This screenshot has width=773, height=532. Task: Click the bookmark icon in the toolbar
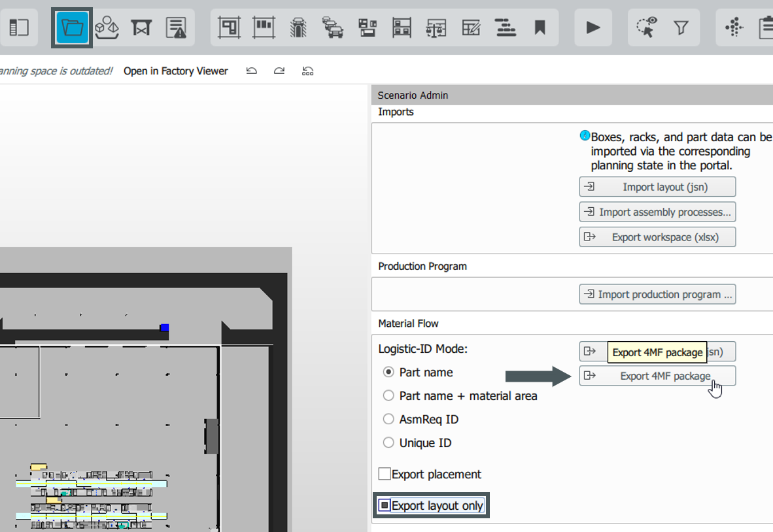point(541,27)
